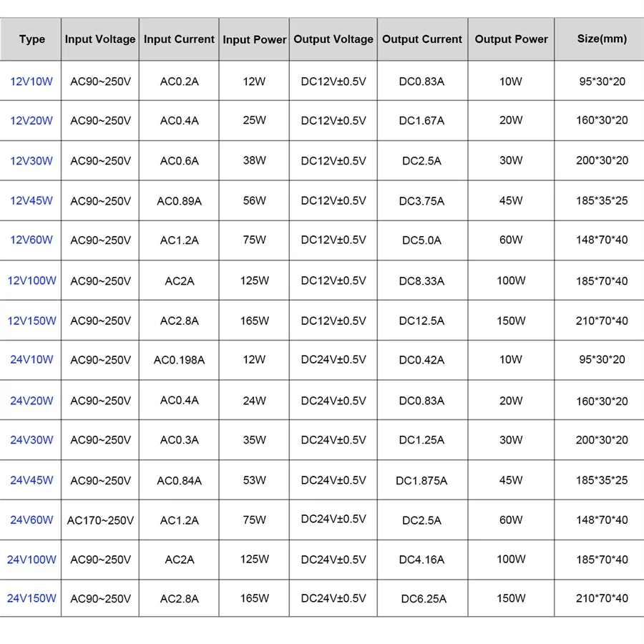644x644 pixels.
Task: Click the Input Power column header
Action: (x=254, y=40)
